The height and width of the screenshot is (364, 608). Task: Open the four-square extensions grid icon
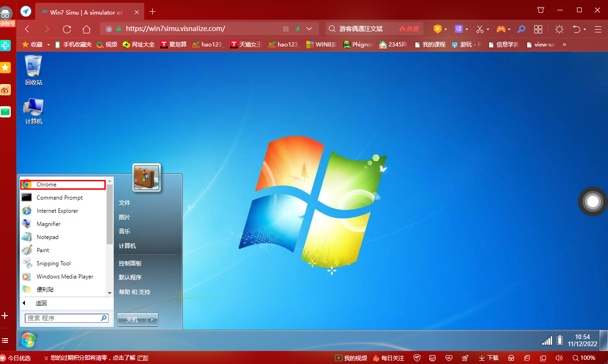[538, 29]
